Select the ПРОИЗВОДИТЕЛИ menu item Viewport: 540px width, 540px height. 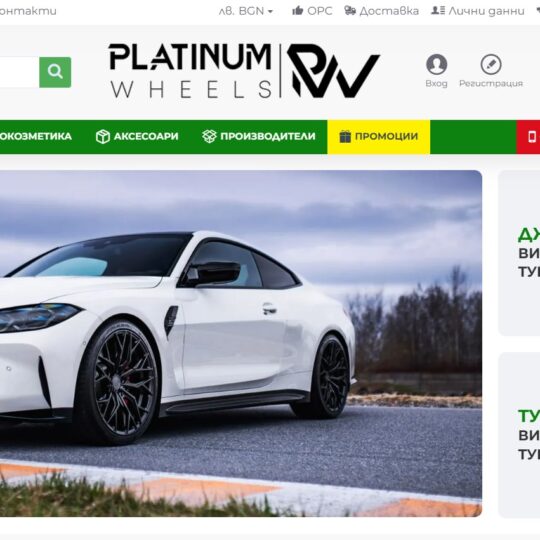point(259,136)
